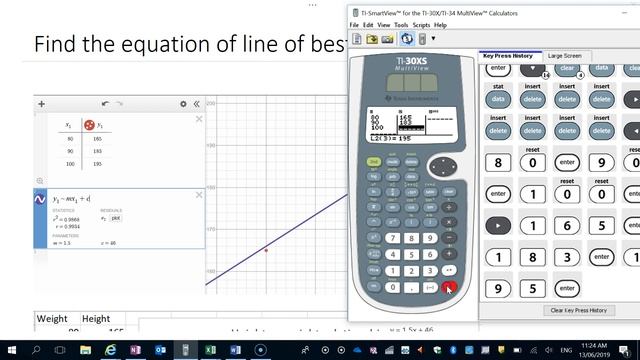The image size is (640, 360).
Task: Click the calculator's round navigation pad
Action: pyautogui.click(x=443, y=167)
